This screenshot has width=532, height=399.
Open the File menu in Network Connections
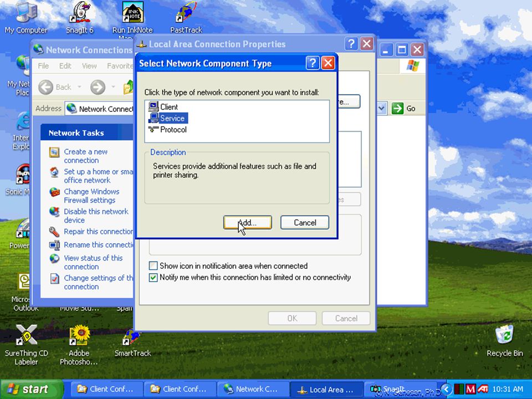pos(43,66)
